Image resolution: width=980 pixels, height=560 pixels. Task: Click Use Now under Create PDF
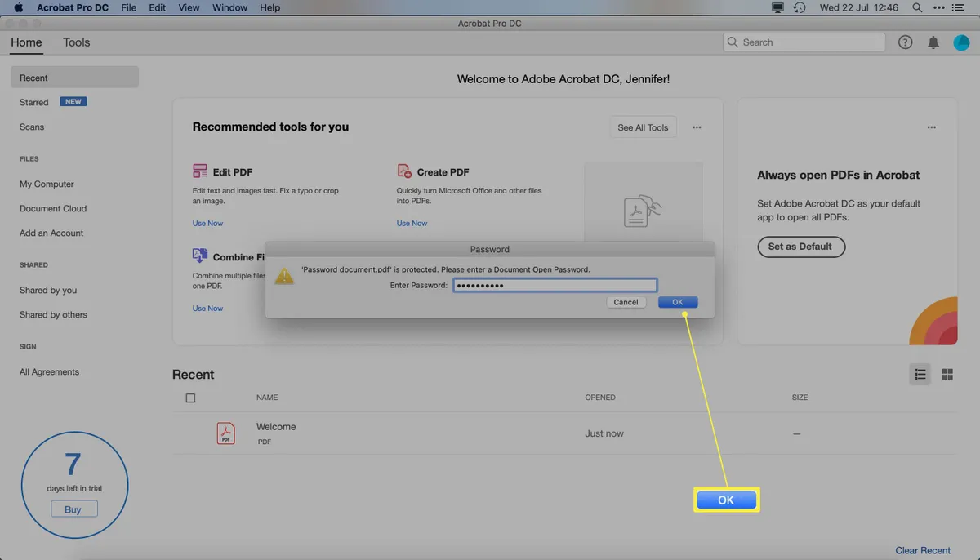pyautogui.click(x=412, y=223)
